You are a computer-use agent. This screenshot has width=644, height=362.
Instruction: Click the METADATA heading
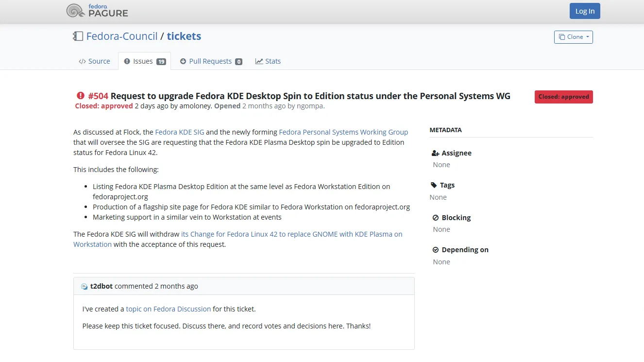coord(446,130)
